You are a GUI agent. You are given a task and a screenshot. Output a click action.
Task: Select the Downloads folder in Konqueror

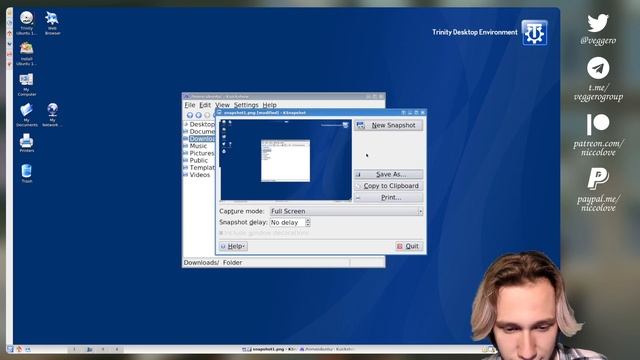point(199,139)
